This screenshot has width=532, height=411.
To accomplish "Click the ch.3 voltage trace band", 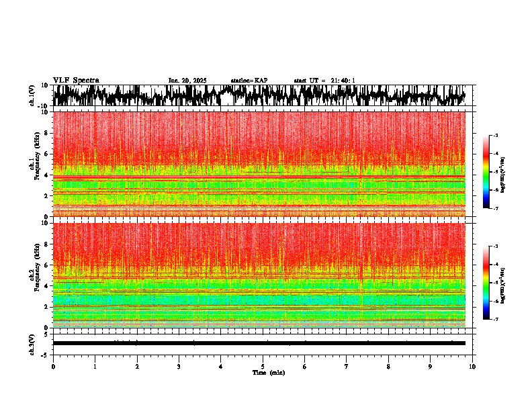I will click(259, 343).
